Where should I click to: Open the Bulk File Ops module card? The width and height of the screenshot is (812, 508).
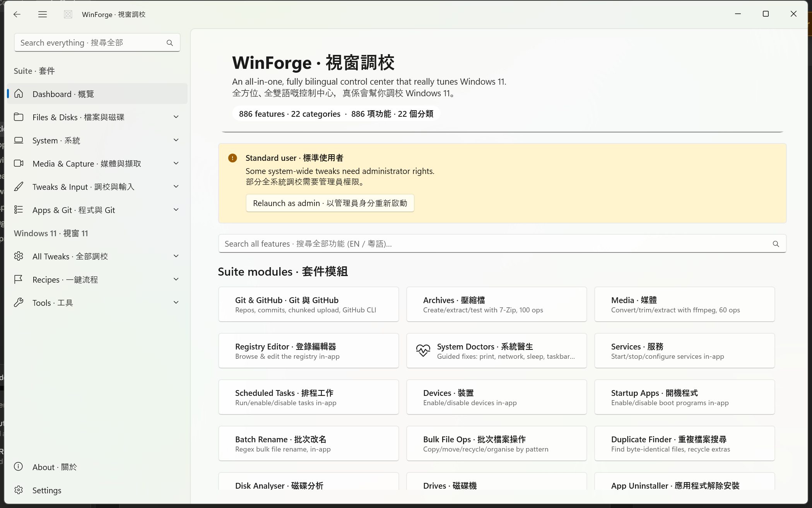tap(497, 443)
